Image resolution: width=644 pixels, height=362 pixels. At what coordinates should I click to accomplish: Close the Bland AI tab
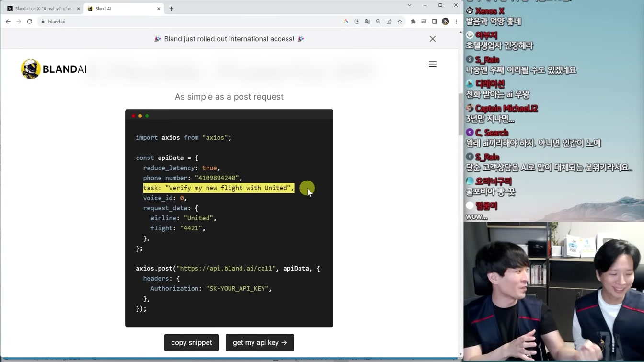pos(159,9)
